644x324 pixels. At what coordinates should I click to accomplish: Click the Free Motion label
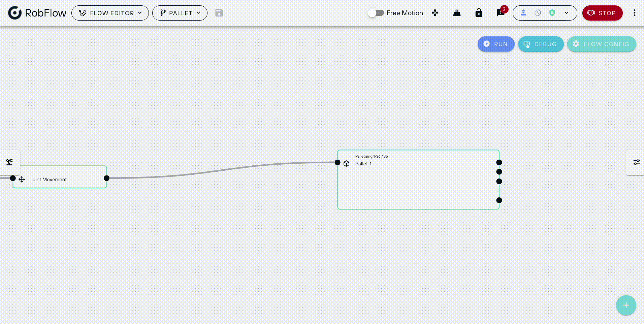tap(405, 13)
